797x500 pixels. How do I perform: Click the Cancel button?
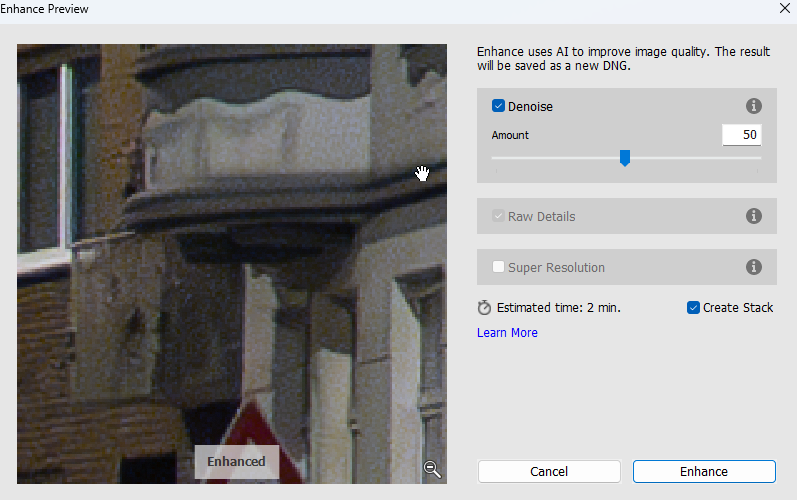coord(549,472)
